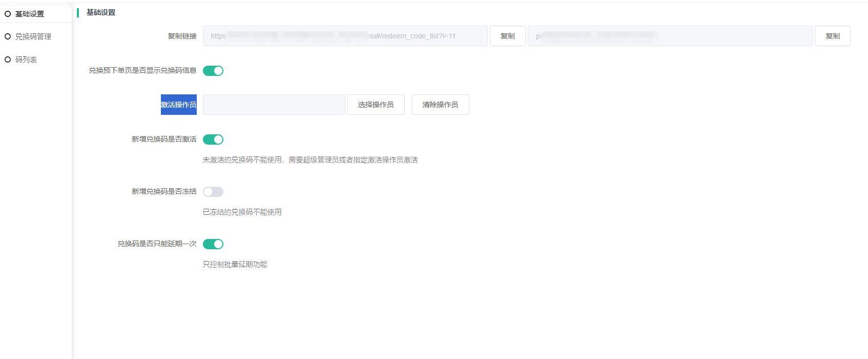The height and width of the screenshot is (359, 868).
Task: Click the 基础设置 section heading at the top
Action: click(101, 12)
